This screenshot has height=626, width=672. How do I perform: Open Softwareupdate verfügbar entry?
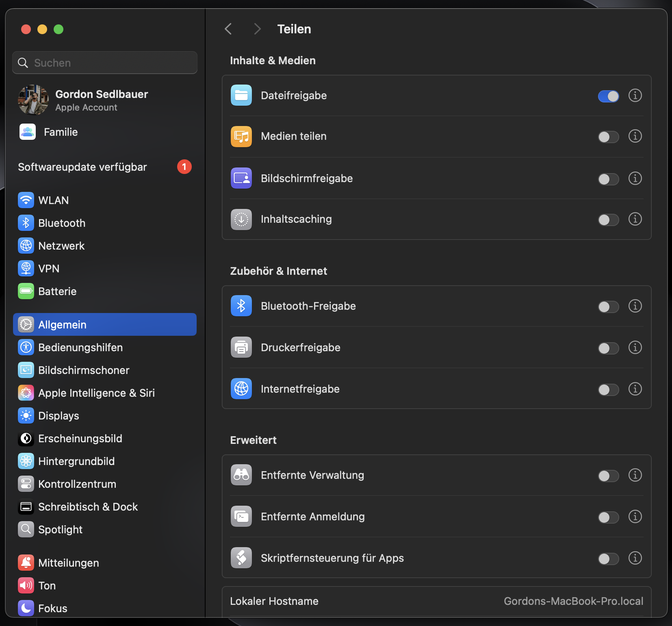click(x=105, y=167)
